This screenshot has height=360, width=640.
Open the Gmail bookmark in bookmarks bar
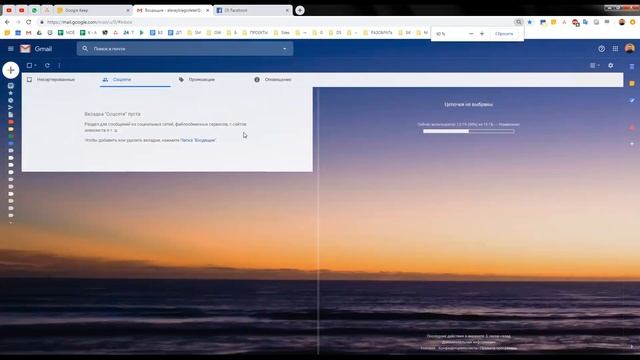[29, 33]
